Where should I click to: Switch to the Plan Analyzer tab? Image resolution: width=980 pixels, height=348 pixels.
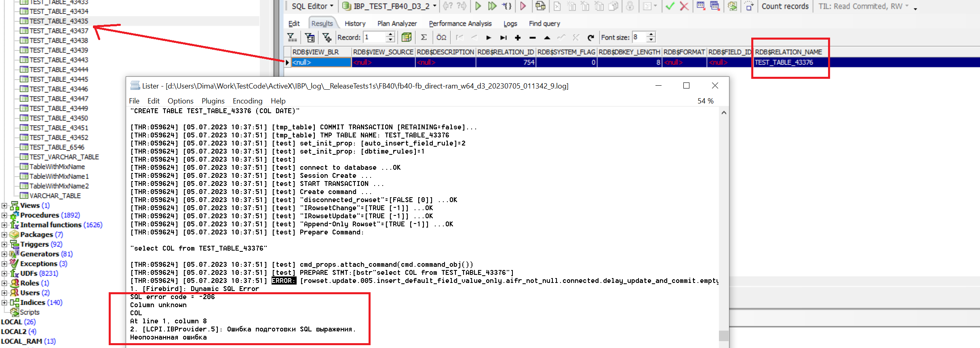point(396,23)
